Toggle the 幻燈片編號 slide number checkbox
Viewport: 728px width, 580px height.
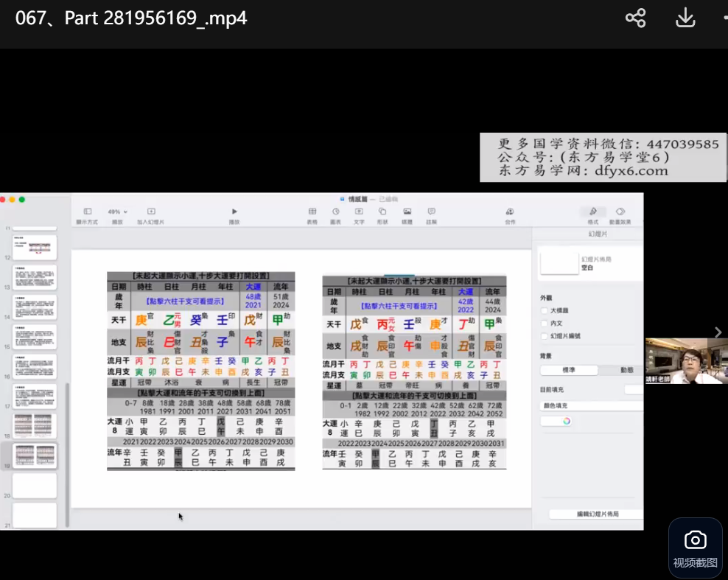(x=545, y=335)
